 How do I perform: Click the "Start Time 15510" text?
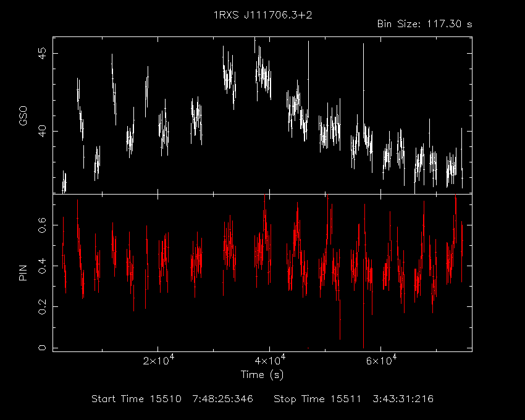click(x=136, y=399)
